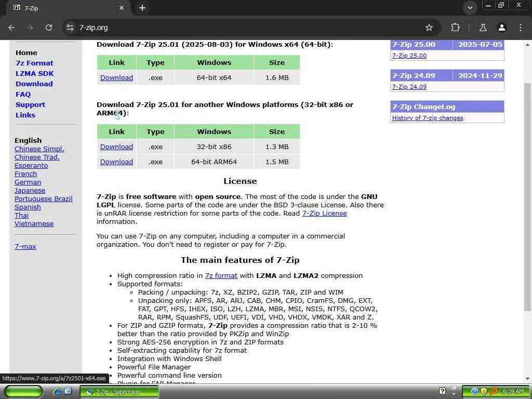Open a new tab with plus button
Image resolution: width=532 pixels, height=399 pixels.
[142, 8]
